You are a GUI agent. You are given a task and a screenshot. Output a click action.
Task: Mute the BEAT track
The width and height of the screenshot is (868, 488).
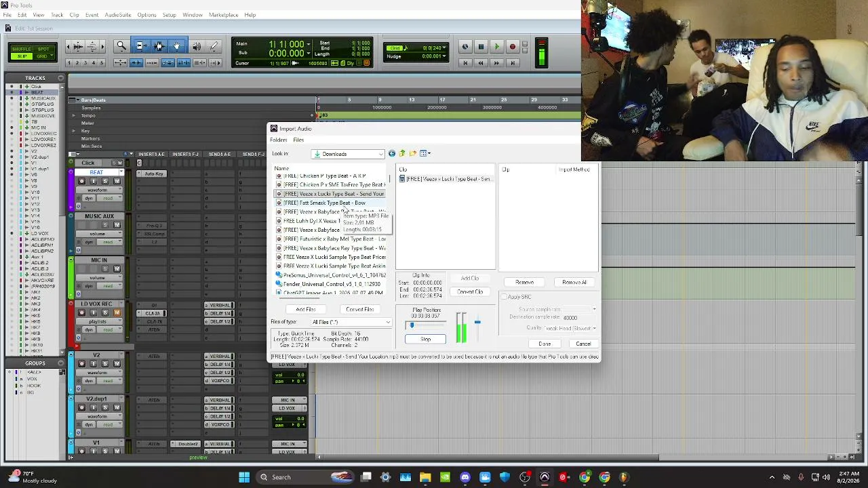point(117,181)
